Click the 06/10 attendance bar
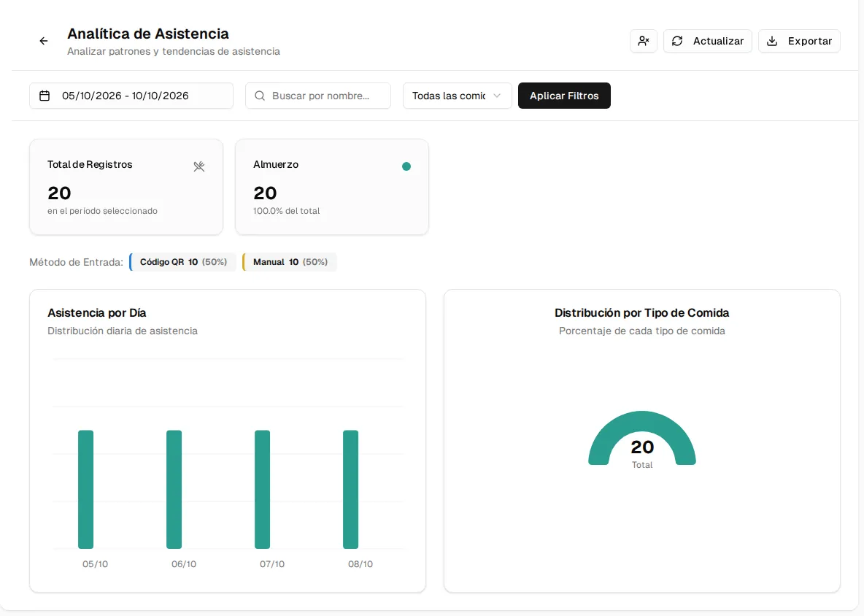864x616 pixels. point(174,489)
